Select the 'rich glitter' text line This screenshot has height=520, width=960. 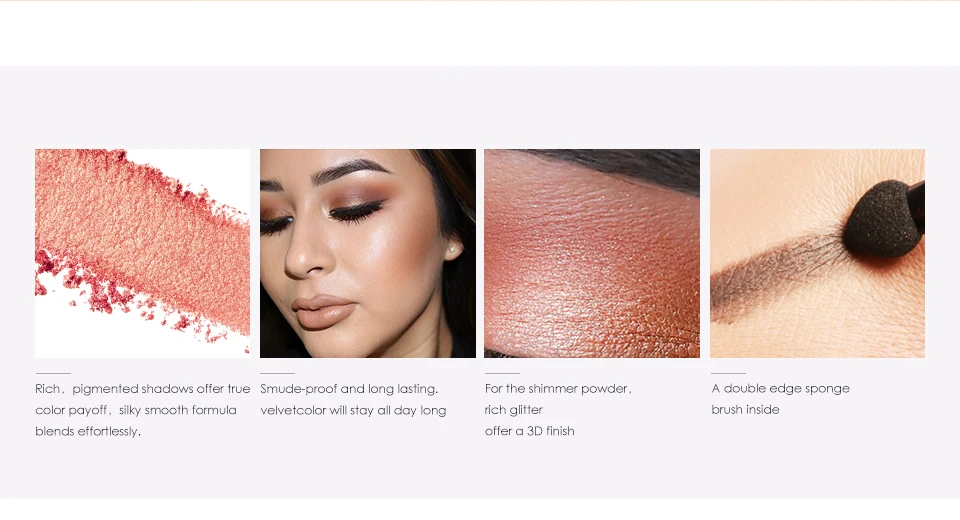pyautogui.click(x=514, y=410)
